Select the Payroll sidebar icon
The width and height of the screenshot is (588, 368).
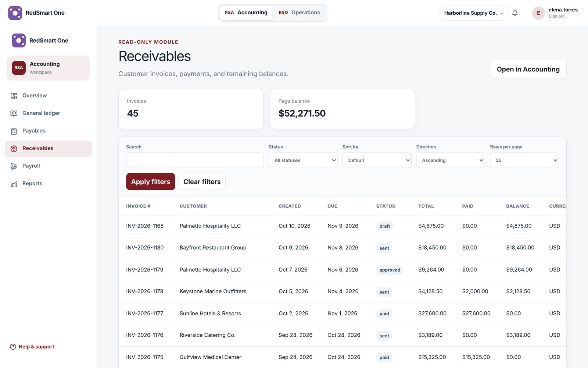tap(14, 166)
